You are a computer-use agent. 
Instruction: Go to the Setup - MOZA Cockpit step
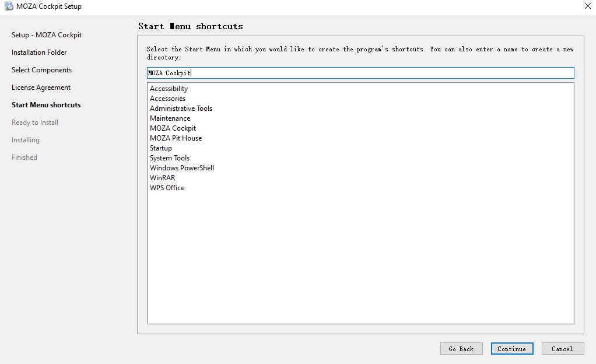(47, 35)
